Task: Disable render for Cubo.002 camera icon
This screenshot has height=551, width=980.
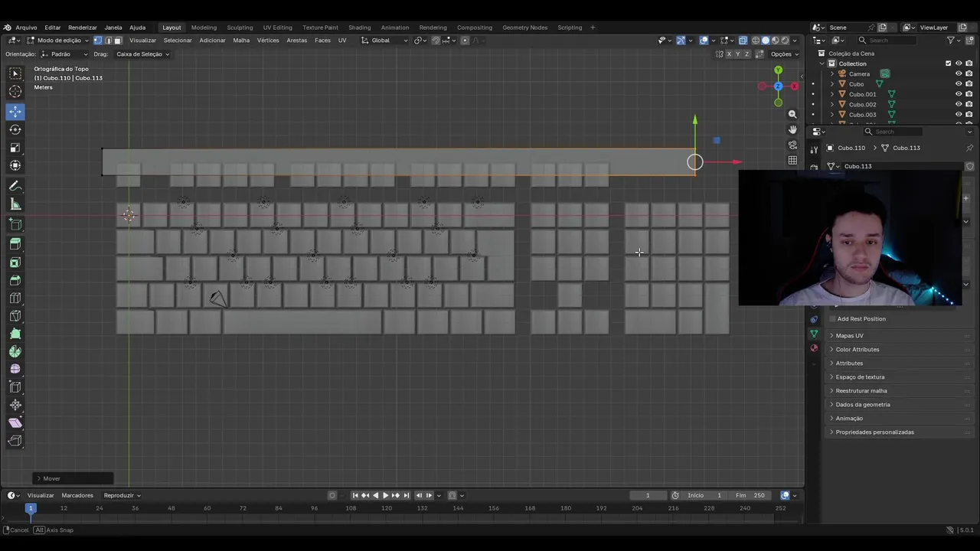Action: point(969,104)
